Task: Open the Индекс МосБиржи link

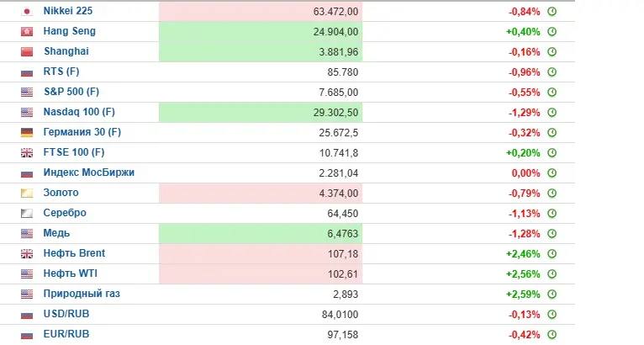Action: pos(89,172)
